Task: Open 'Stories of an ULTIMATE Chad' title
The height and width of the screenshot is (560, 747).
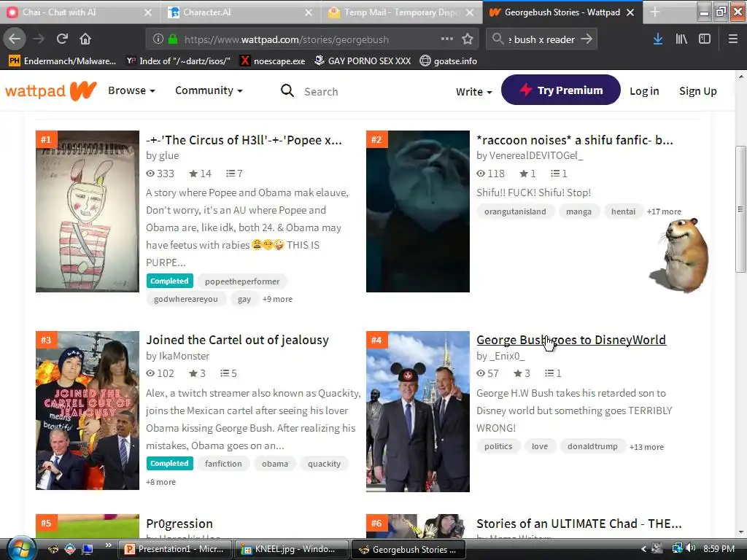Action: tap(578, 524)
